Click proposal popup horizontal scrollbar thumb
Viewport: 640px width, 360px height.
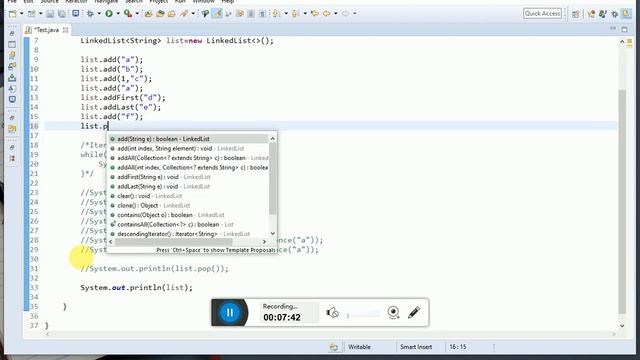[173, 242]
